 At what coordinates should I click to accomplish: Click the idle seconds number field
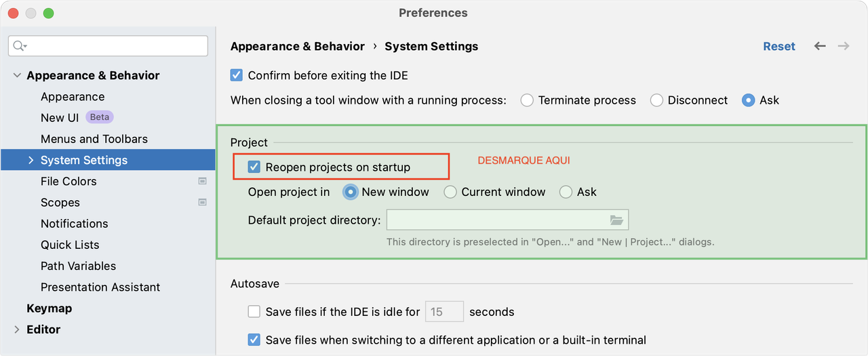(x=444, y=312)
